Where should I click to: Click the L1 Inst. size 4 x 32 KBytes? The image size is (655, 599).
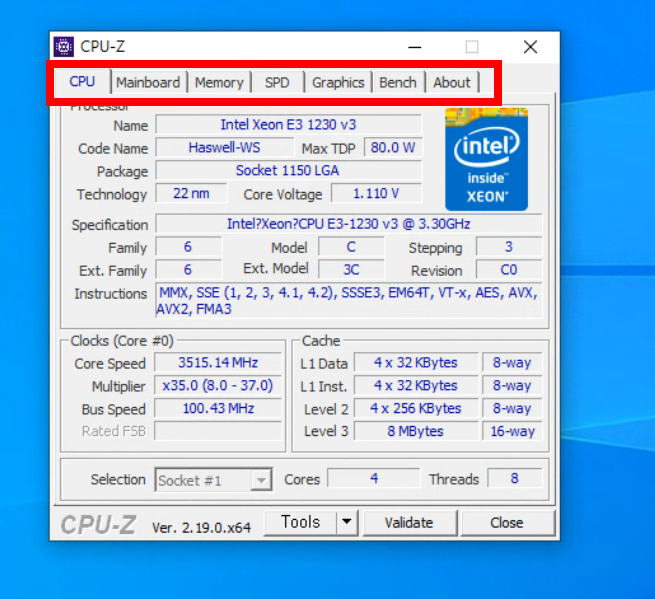point(416,385)
